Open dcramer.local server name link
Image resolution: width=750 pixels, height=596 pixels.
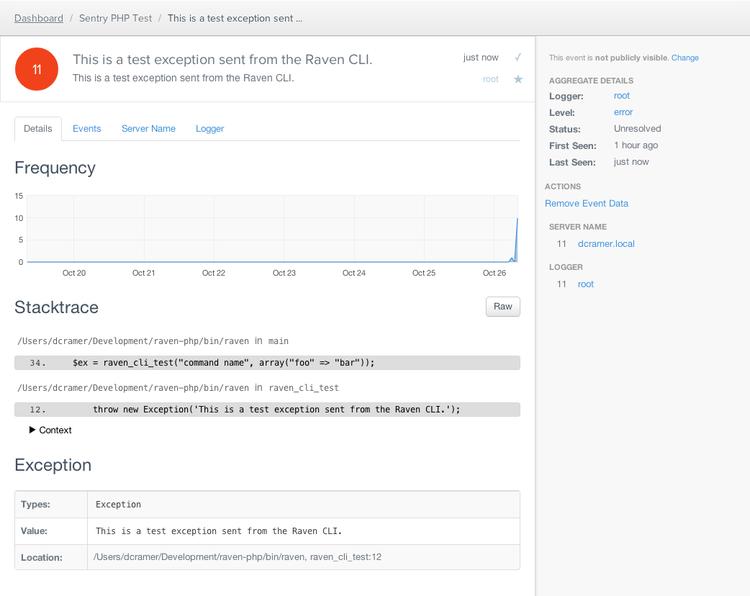pyautogui.click(x=606, y=244)
